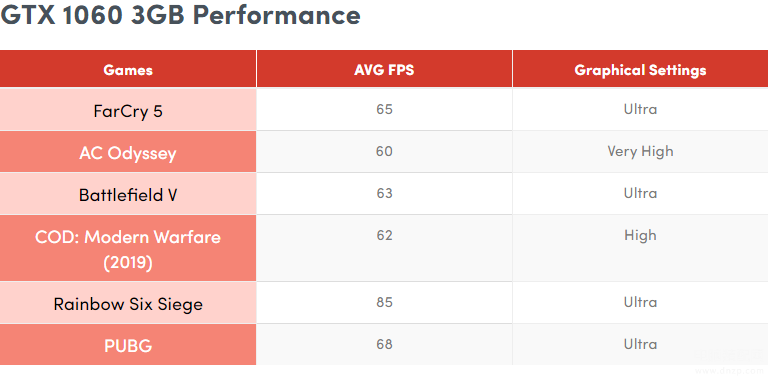Select the Rainbow Six Siege FPS value 85
Screen dimensions: 774x384
pos(384,302)
